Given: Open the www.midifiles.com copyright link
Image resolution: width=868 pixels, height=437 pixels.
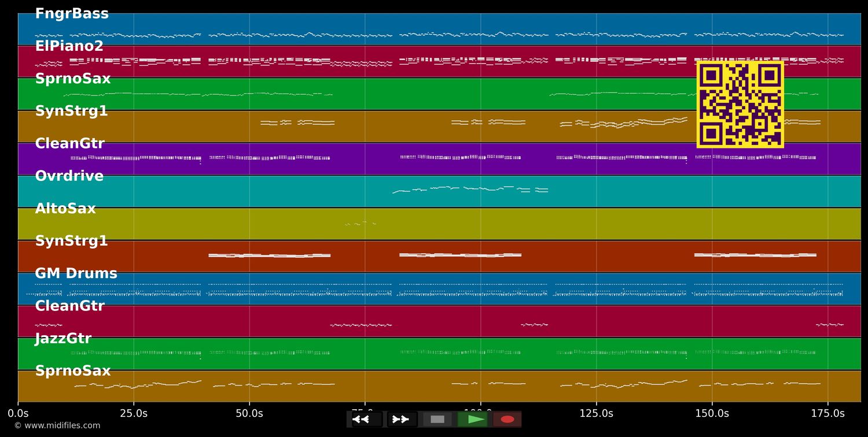Looking at the screenshot, I should [57, 425].
